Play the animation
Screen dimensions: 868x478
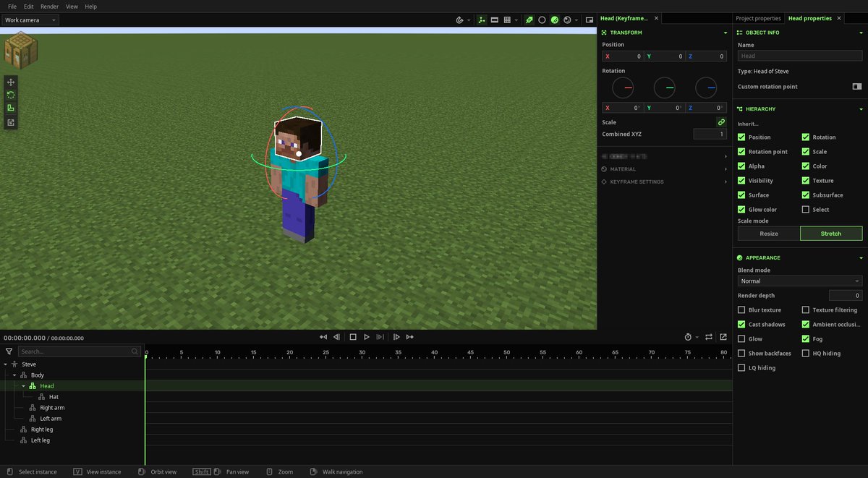[367, 337]
